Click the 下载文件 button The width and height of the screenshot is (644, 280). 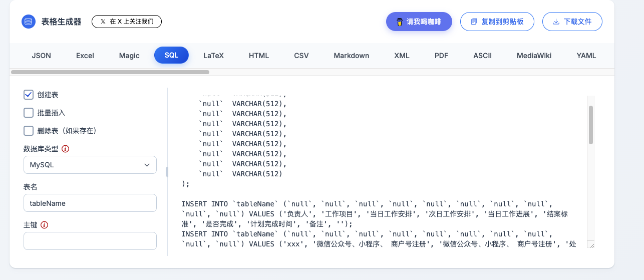[x=572, y=22]
